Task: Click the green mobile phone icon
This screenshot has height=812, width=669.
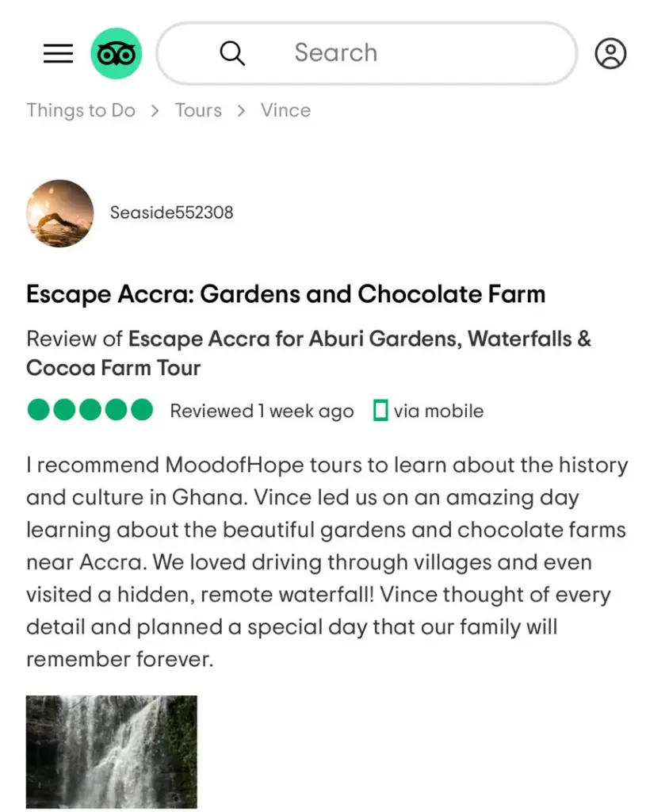Action: tap(380, 411)
